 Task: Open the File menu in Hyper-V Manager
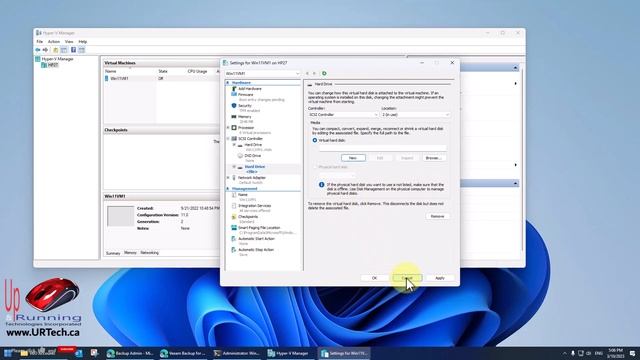pos(40,42)
